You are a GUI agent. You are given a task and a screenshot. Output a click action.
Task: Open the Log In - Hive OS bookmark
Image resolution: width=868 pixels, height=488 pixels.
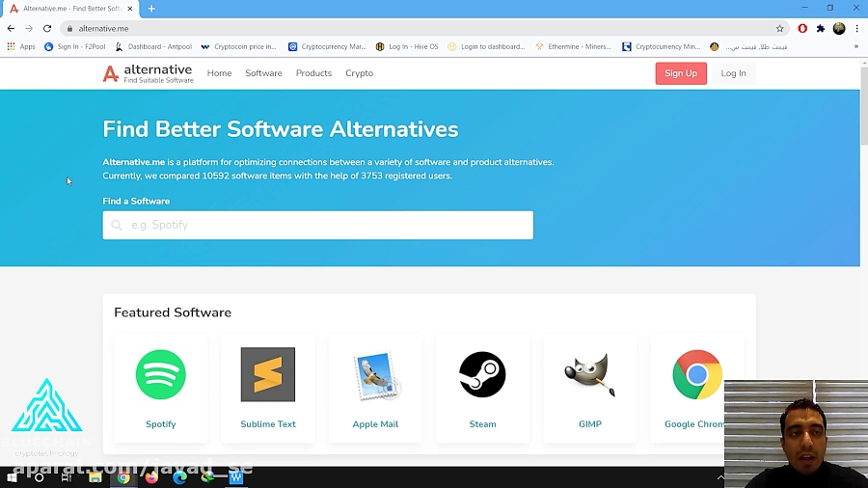(x=407, y=46)
